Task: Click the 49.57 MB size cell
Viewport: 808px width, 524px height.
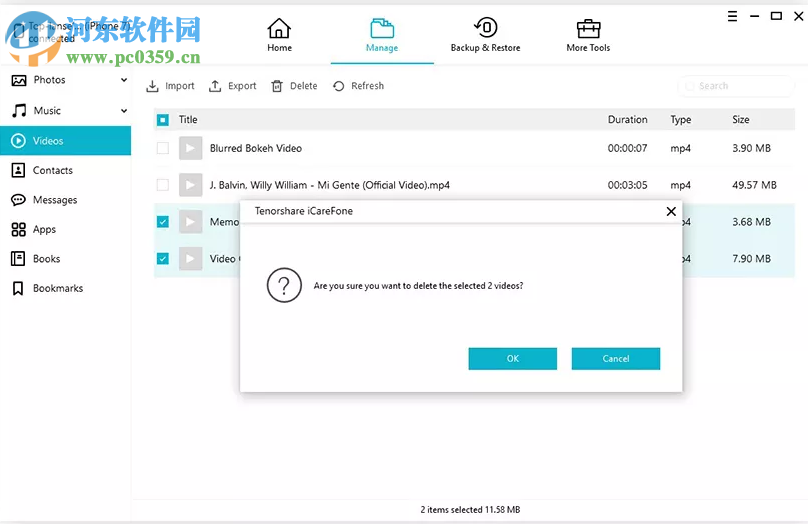Action: 754,185
